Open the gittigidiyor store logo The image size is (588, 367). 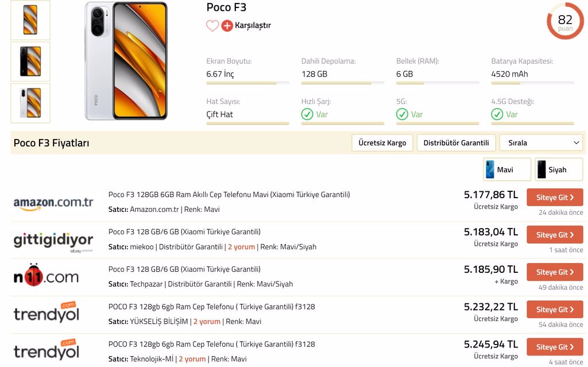(53, 242)
